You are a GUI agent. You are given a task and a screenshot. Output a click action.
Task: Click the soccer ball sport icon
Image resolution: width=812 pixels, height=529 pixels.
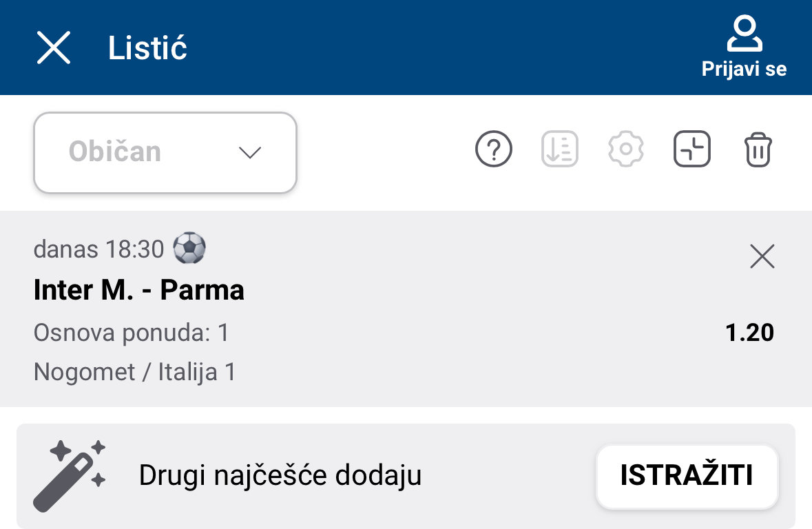pyautogui.click(x=189, y=248)
